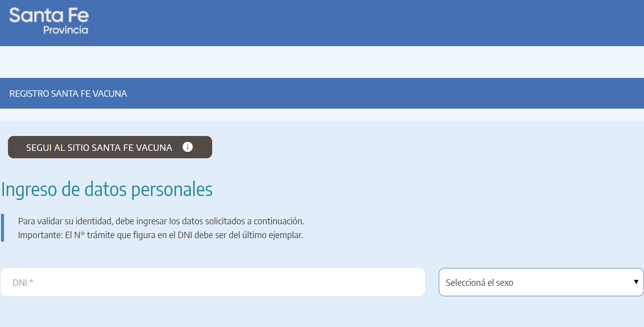Click the blue vertical bar beside the notice
Viewport: 644px width, 327px height.
pyautogui.click(x=2, y=228)
